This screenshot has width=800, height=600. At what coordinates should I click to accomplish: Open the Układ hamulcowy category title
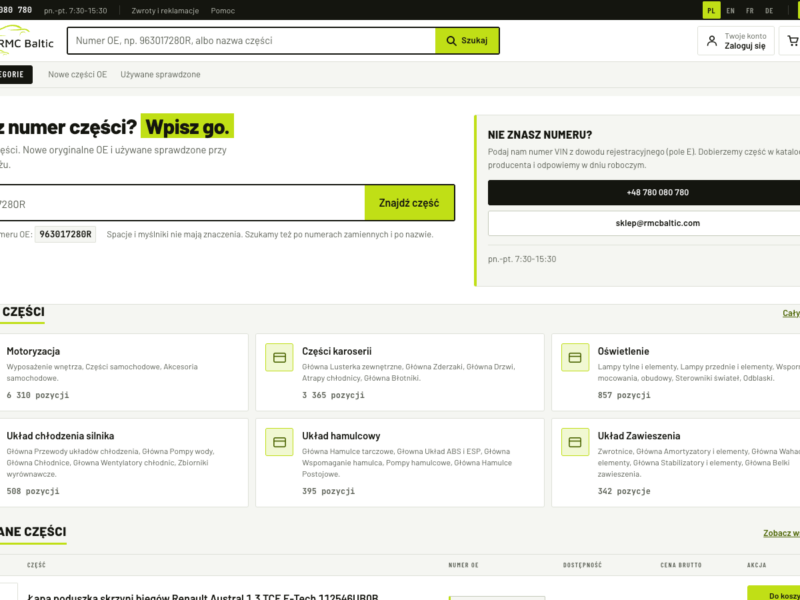click(341, 436)
